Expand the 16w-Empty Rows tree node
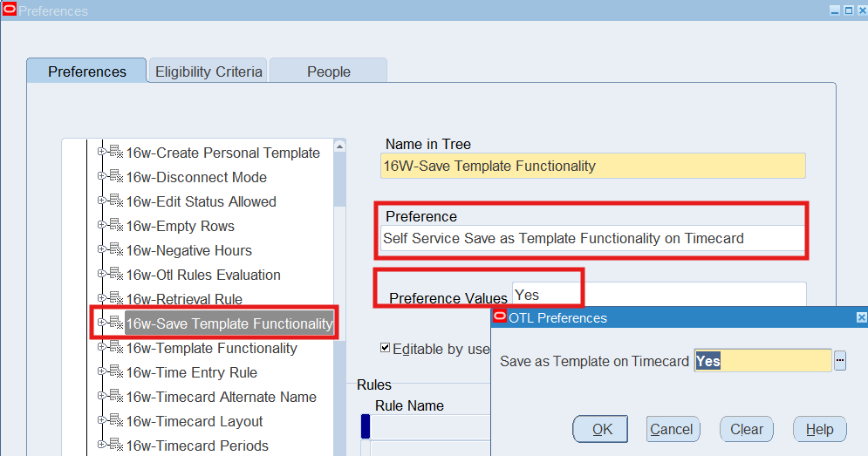 pos(101,226)
